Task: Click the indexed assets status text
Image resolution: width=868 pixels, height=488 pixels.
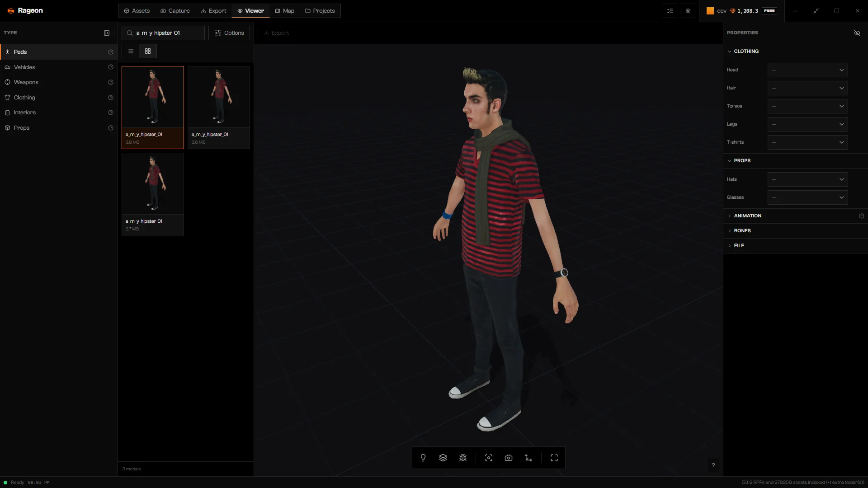Action: (803, 483)
